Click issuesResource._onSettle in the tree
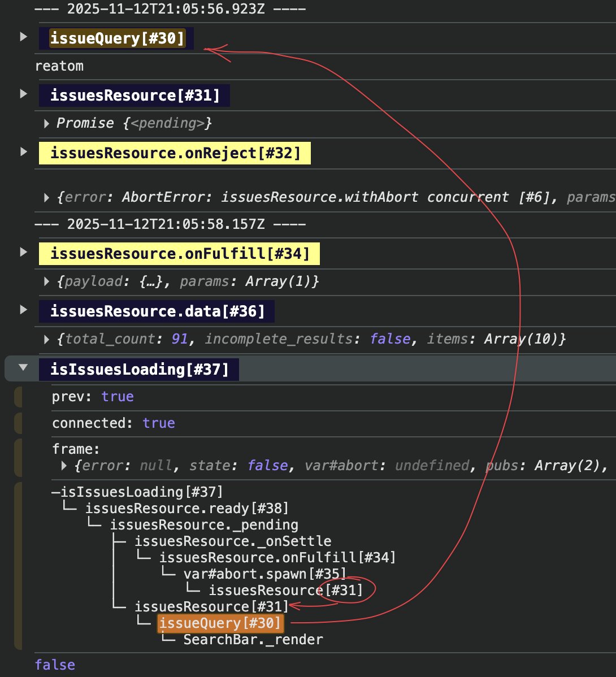The height and width of the screenshot is (677, 616). coord(233,541)
